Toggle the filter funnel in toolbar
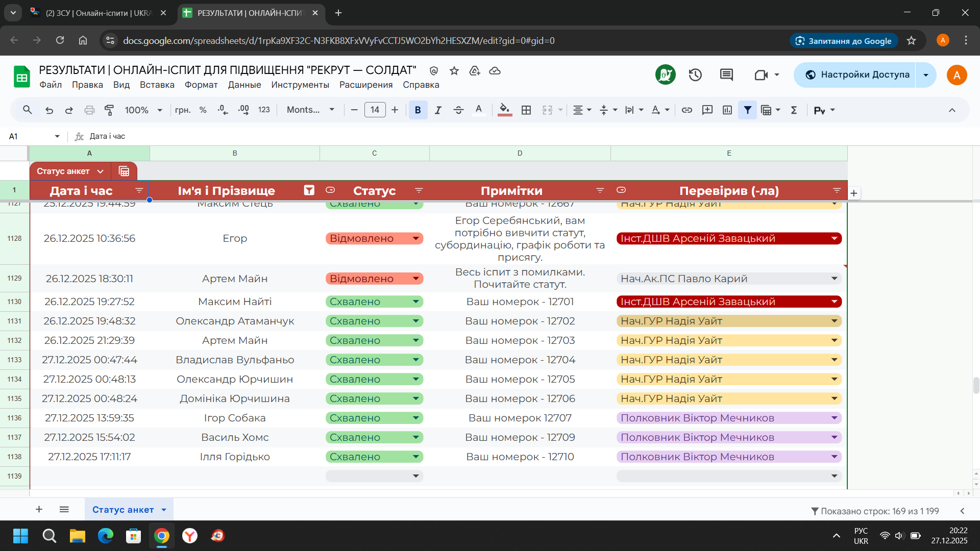 747,110
